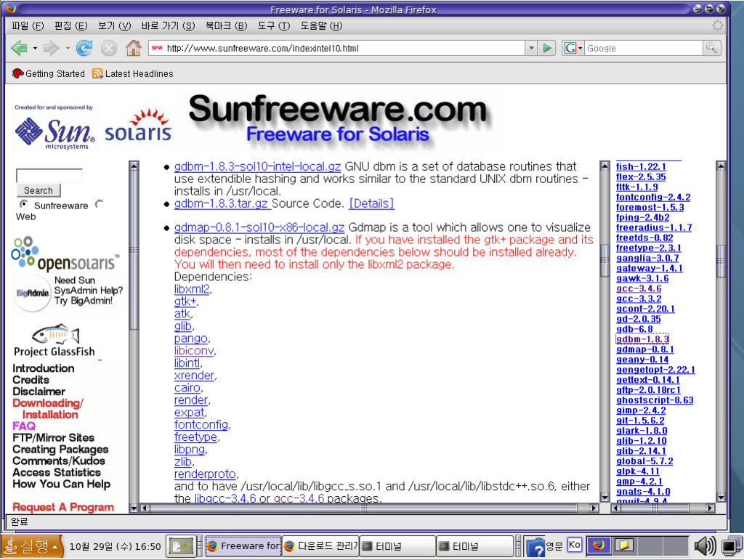This screenshot has height=560, width=744.
Task: Click the gdmap-0.8.1-sol10-x86-local.gz link
Action: pos(259,227)
